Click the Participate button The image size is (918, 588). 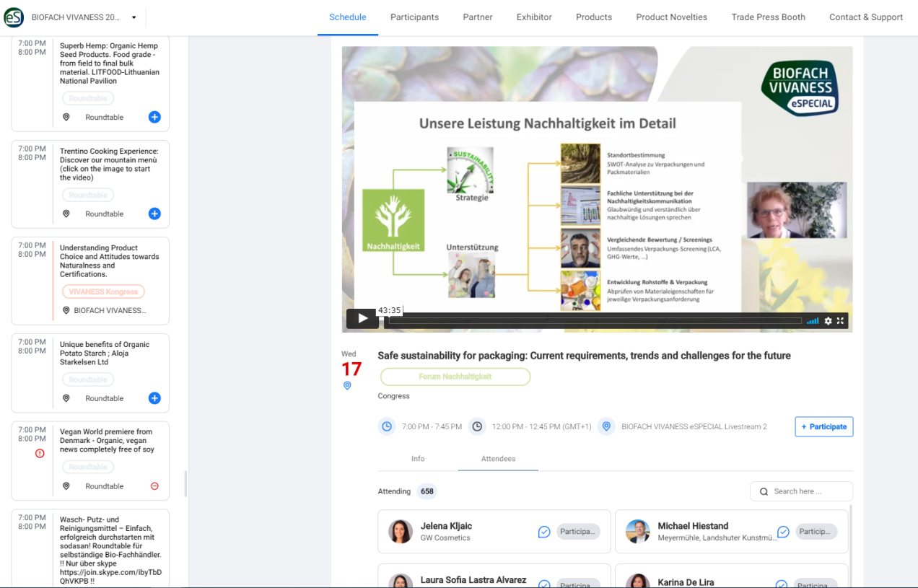(x=823, y=426)
